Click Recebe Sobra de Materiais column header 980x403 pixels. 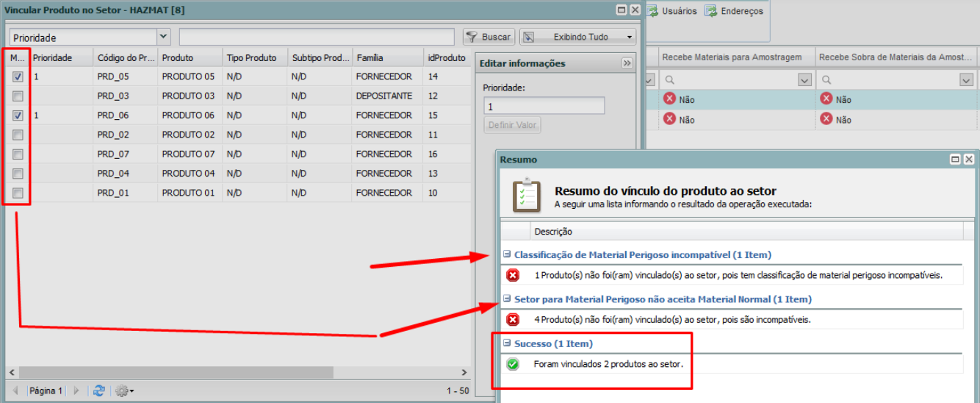[897, 57]
